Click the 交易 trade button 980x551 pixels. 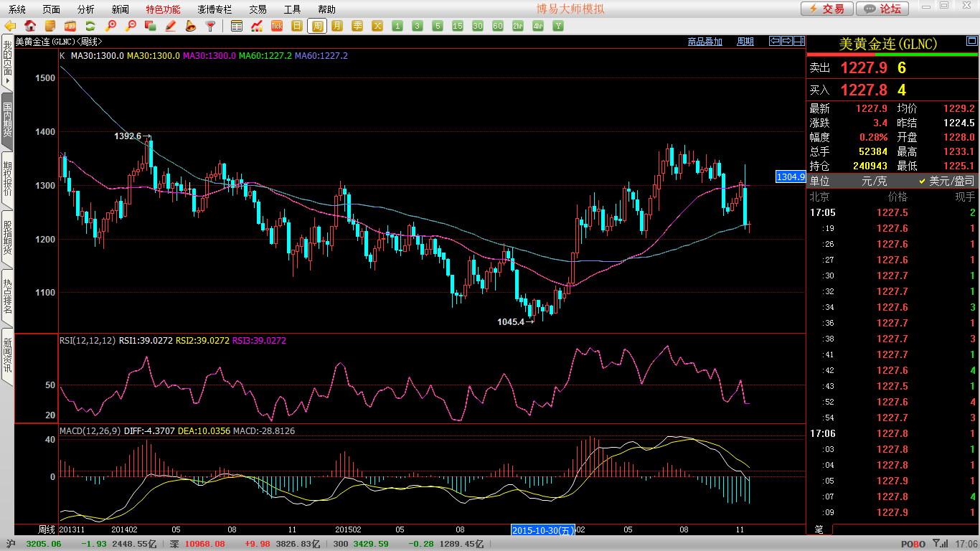tap(827, 9)
